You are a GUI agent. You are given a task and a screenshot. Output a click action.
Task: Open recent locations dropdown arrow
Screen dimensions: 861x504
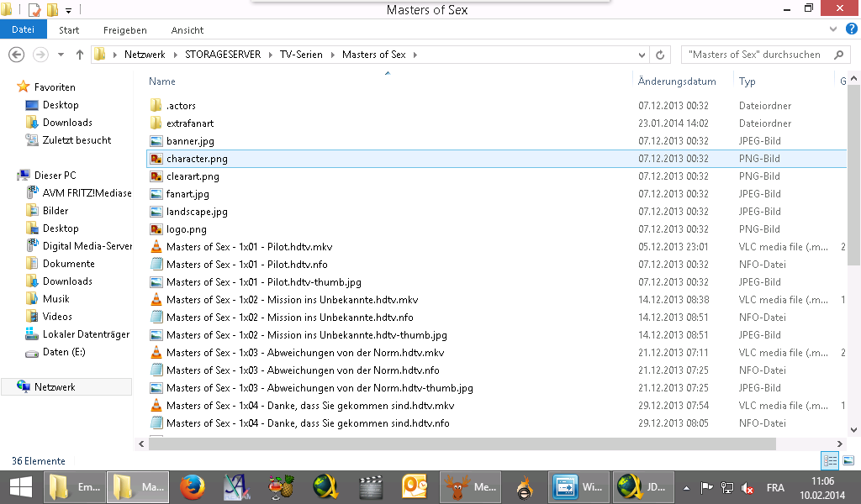coord(61,55)
